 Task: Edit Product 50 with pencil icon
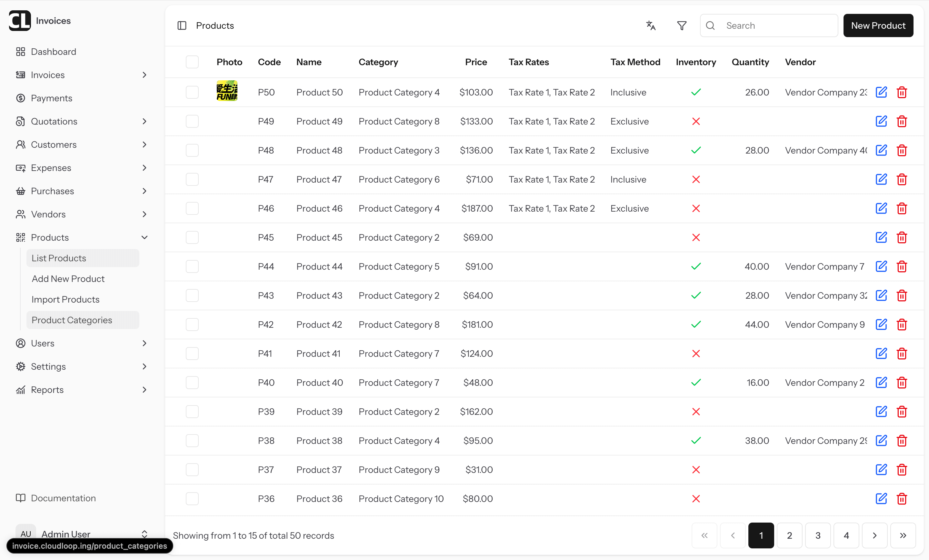tap(881, 92)
